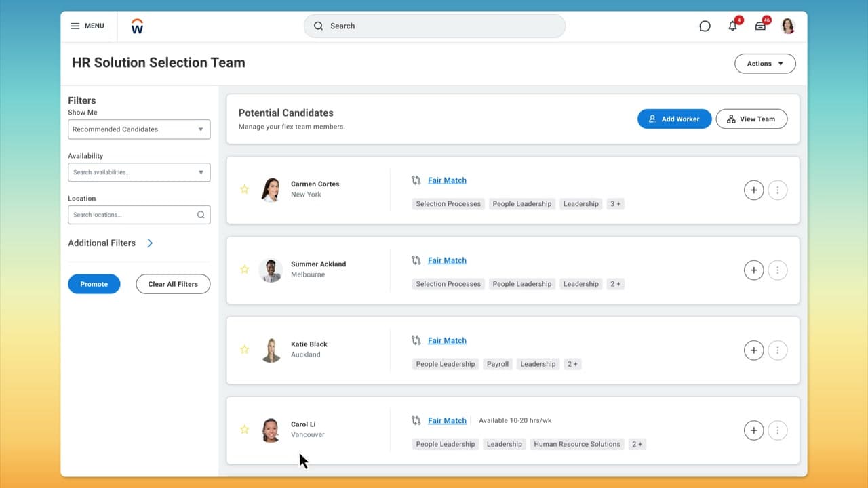Open Carmen Cortes Fair Match link
This screenshot has width=868, height=488.
[447, 180]
